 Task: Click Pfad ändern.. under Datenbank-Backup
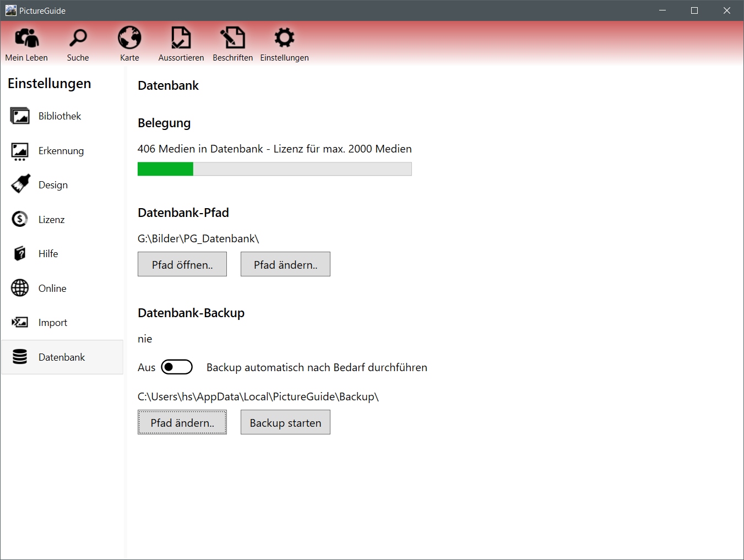coord(182,422)
